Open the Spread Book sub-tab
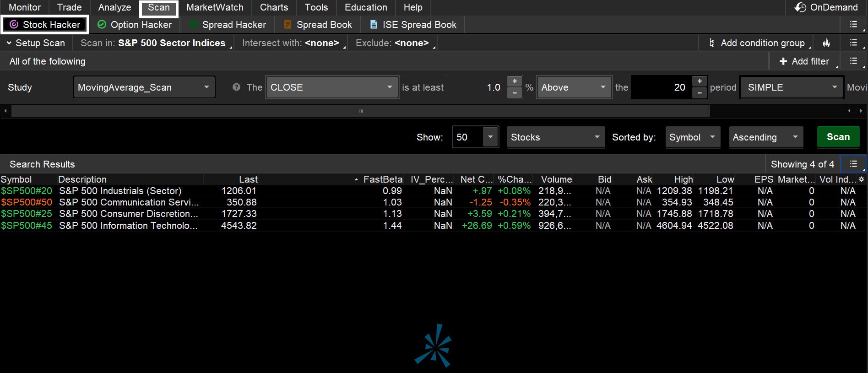Screen dimensions: 868x373 [x=318, y=25]
